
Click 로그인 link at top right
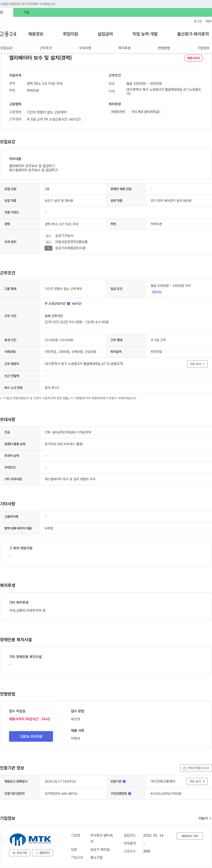198,21
